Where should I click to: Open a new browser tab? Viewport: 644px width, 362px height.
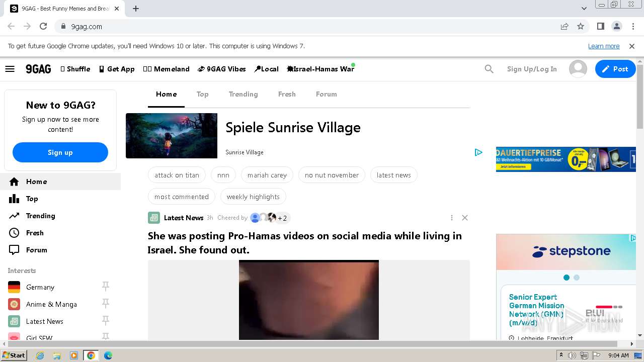click(x=136, y=9)
